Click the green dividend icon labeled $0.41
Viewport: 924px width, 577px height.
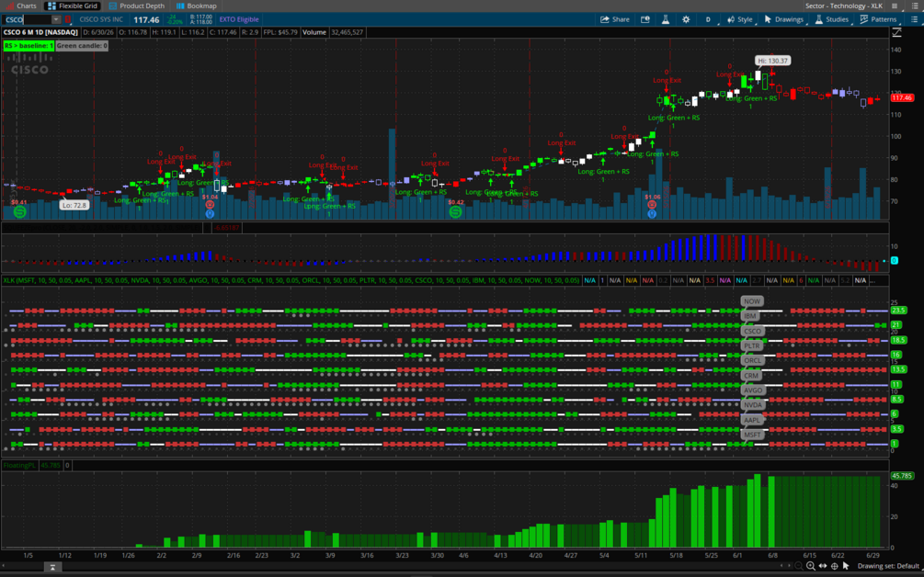point(19,211)
